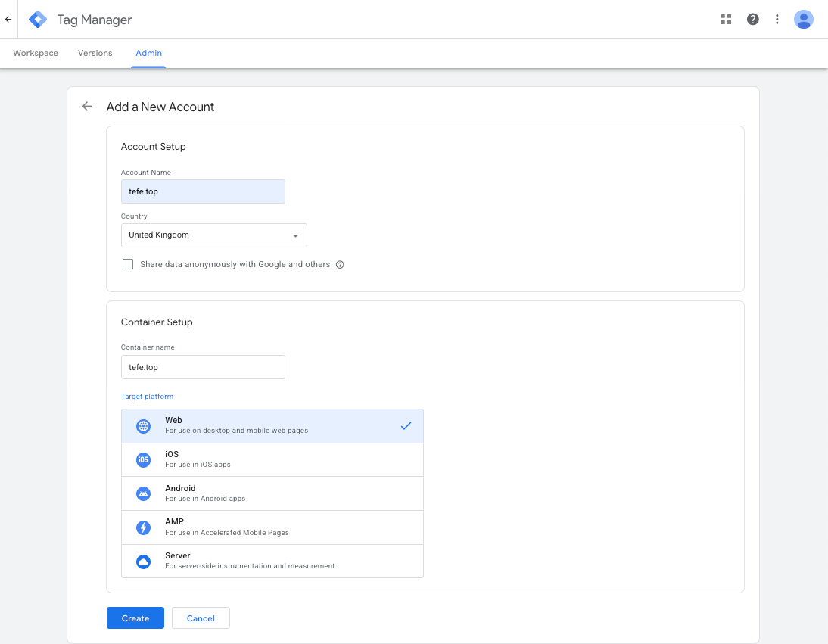Choose the Server platform option
This screenshot has height=644, width=828.
point(272,561)
